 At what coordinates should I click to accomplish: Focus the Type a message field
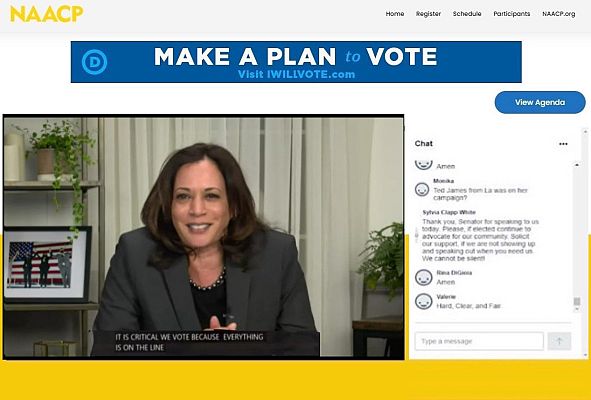479,341
